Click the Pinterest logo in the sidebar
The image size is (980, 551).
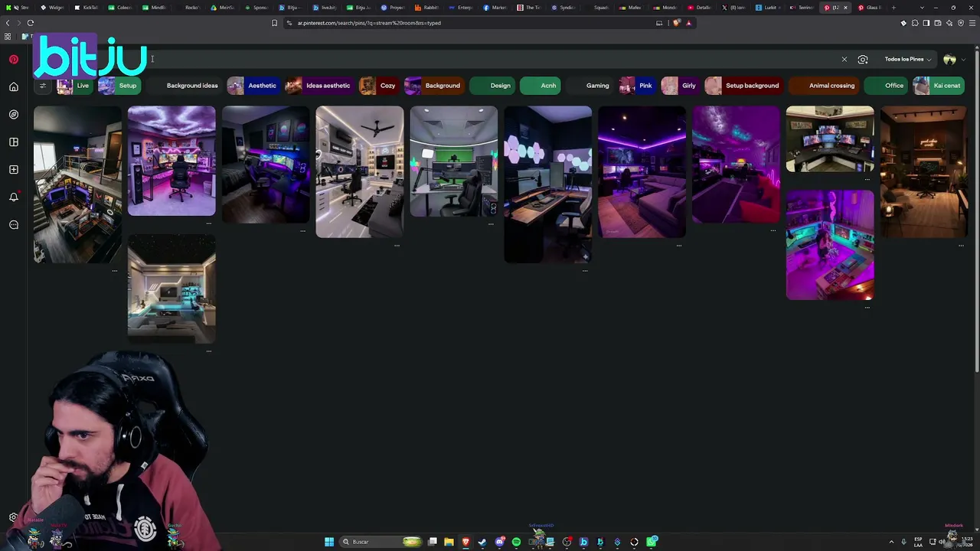(14, 60)
